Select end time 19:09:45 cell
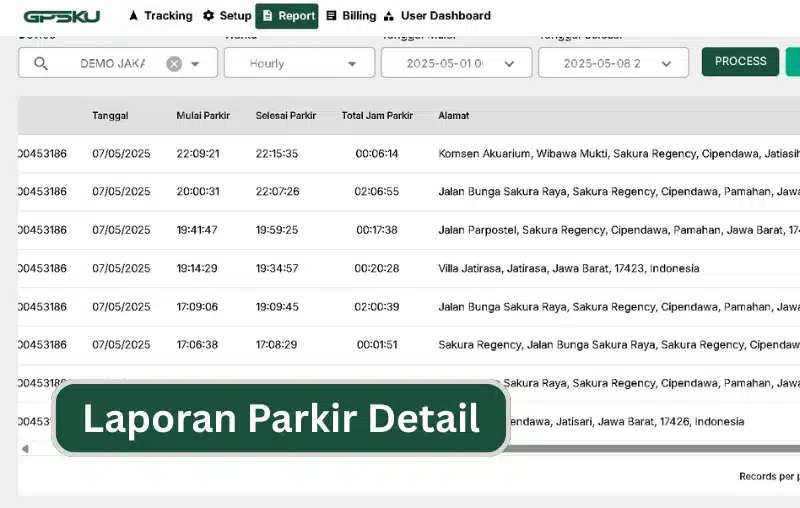This screenshot has height=508, width=800. coord(277,307)
